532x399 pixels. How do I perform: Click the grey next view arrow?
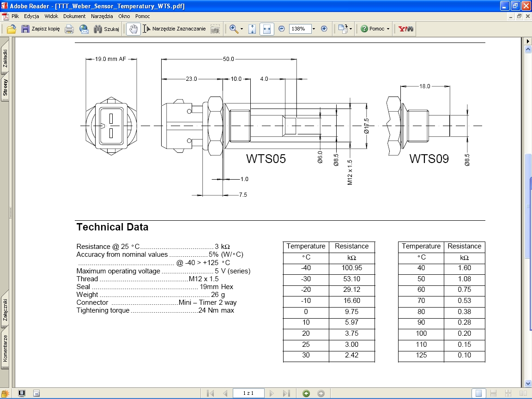pyautogui.click(x=320, y=393)
